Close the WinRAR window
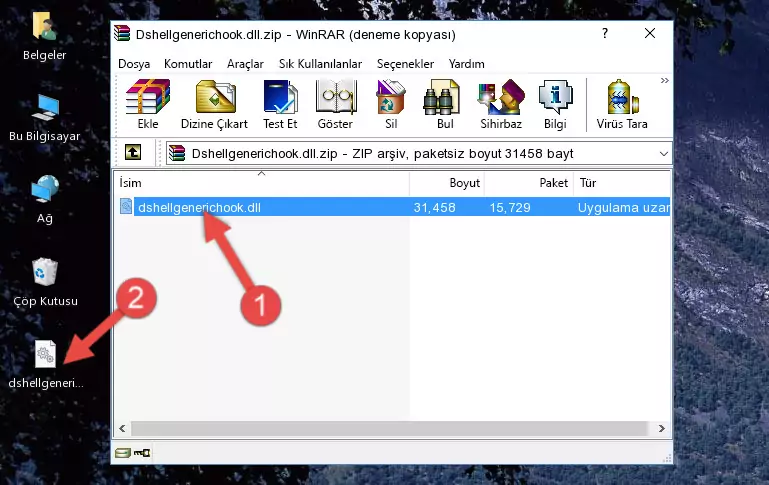The image size is (769, 485). tap(650, 33)
